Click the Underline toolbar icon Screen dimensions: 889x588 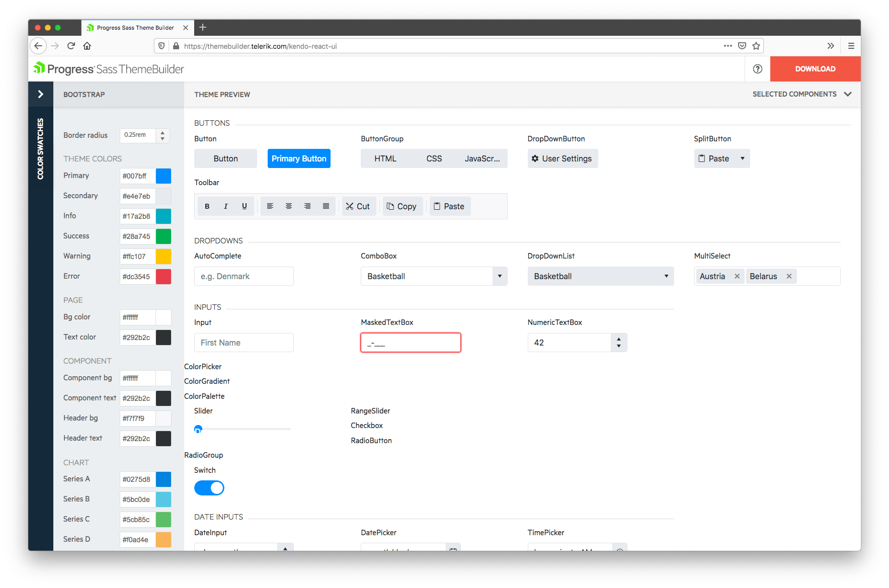point(245,206)
